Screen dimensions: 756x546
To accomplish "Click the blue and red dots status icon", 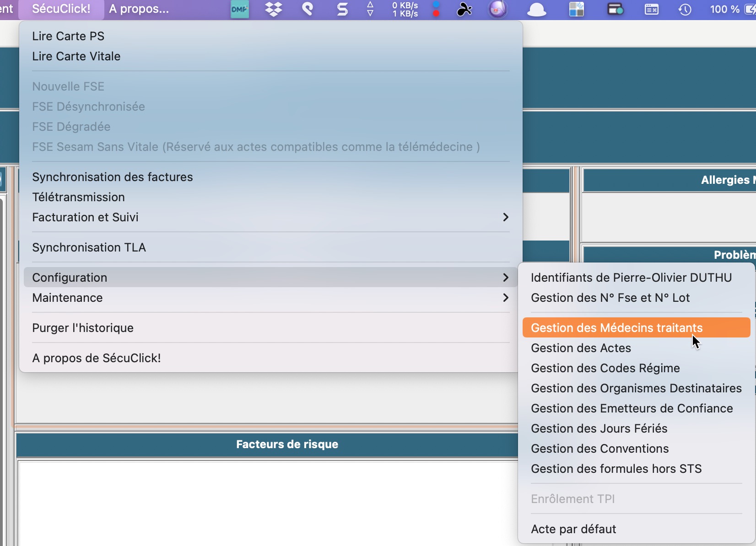I will tap(436, 9).
